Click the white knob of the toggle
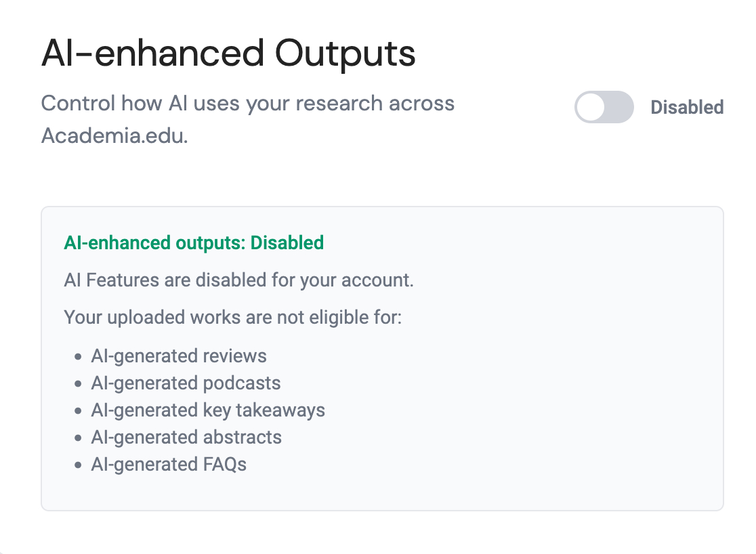This screenshot has width=756, height=554. [591, 108]
